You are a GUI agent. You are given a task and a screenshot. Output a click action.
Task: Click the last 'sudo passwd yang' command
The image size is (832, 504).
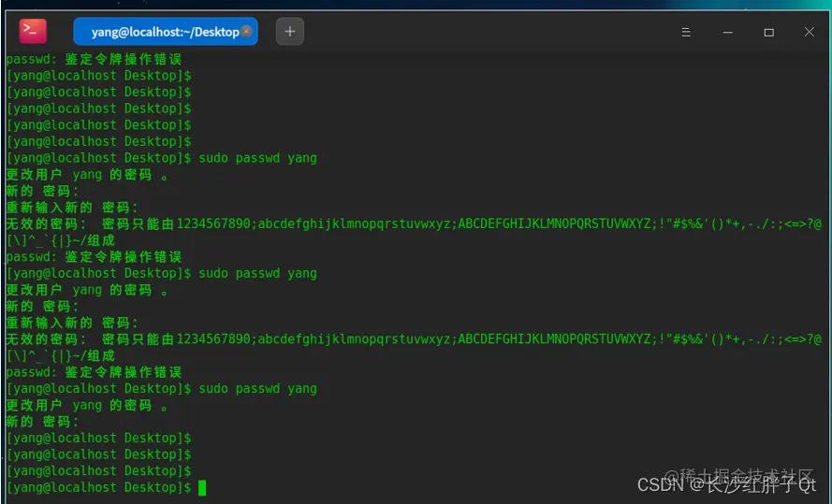pyautogui.click(x=258, y=388)
